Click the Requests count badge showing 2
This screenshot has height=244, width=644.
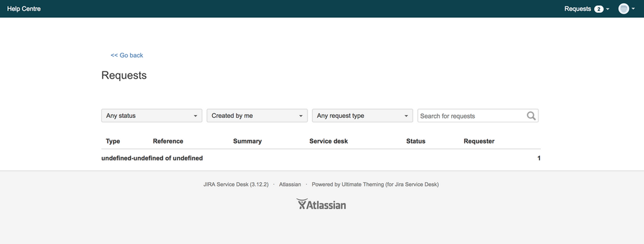point(598,9)
